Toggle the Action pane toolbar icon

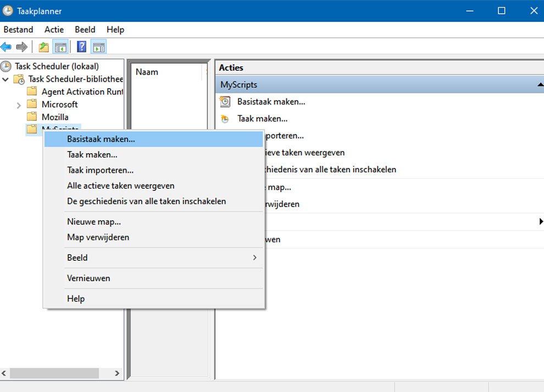click(99, 47)
